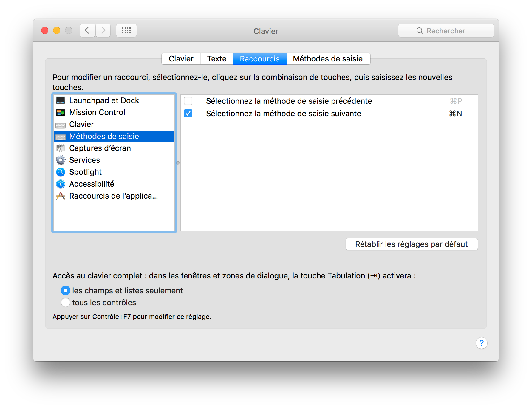This screenshot has height=409, width=532.
Task: Click the split-view divider handle between lists
Action: coord(178,163)
